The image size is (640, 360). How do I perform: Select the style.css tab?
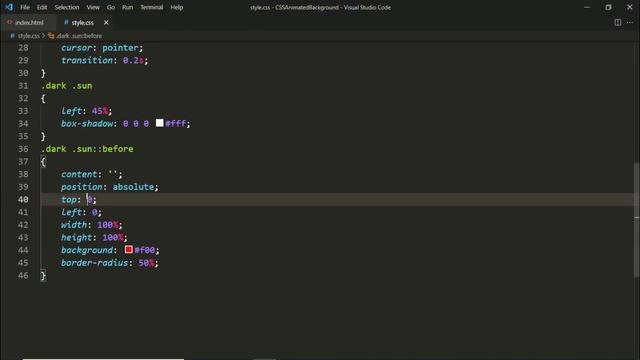[x=82, y=22]
